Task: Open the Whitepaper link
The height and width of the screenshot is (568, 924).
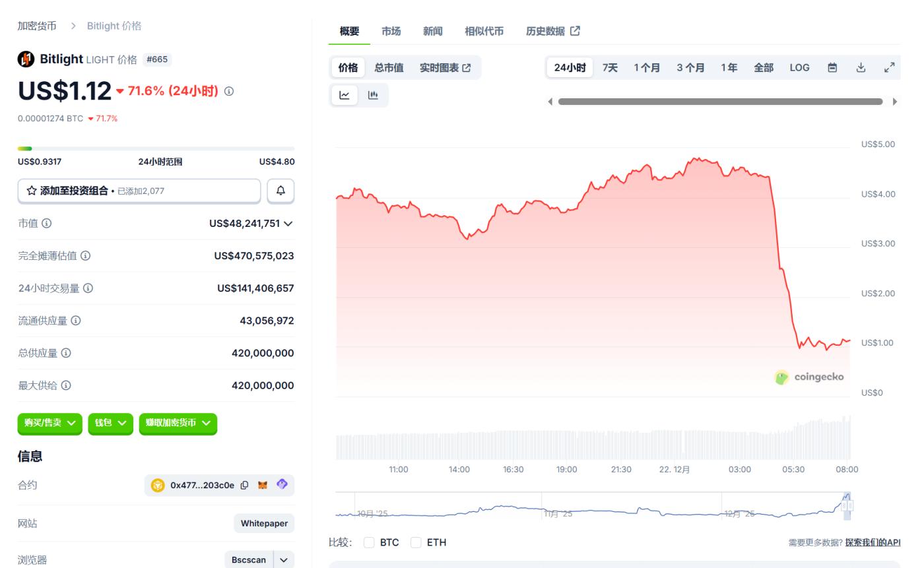Action: click(x=264, y=523)
